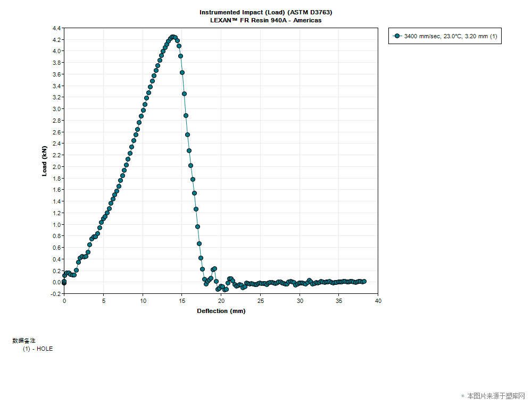
Task: Click the "3.0" load axis tick label
Action: coord(57,109)
